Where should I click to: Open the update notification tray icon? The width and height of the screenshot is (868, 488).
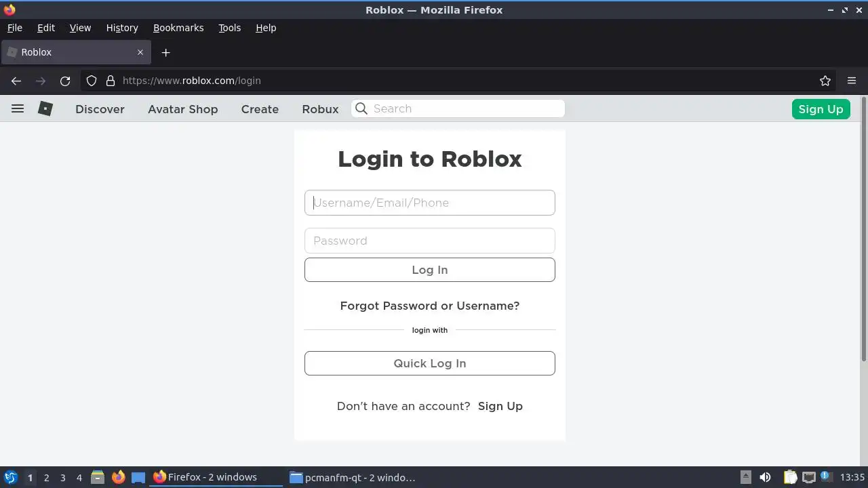tap(826, 476)
